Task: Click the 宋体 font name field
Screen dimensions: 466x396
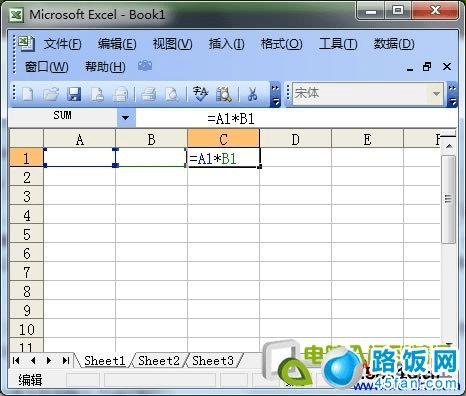Action: click(361, 94)
